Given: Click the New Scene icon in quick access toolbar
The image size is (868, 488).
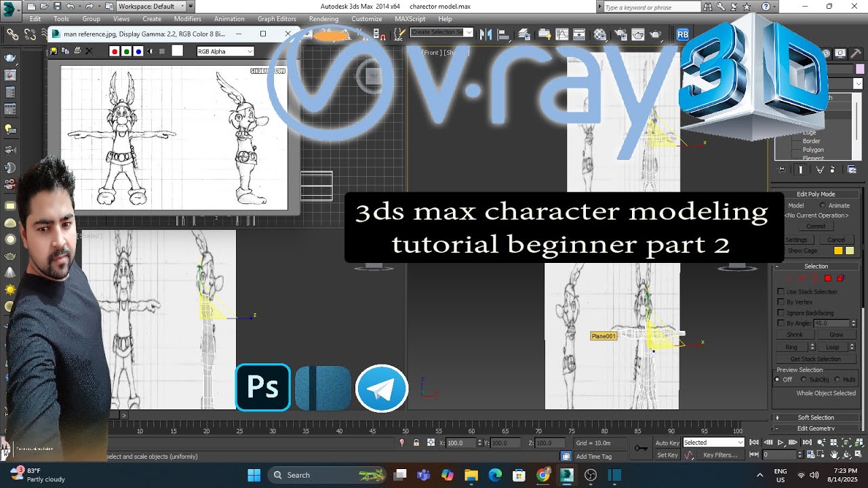Looking at the screenshot, I should coord(31,6).
